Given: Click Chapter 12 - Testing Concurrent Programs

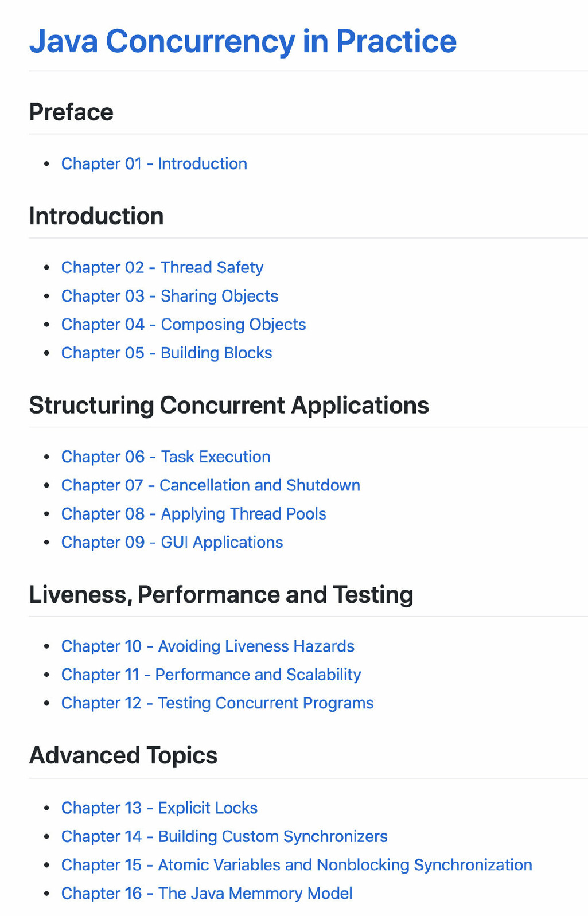Looking at the screenshot, I should click(217, 703).
